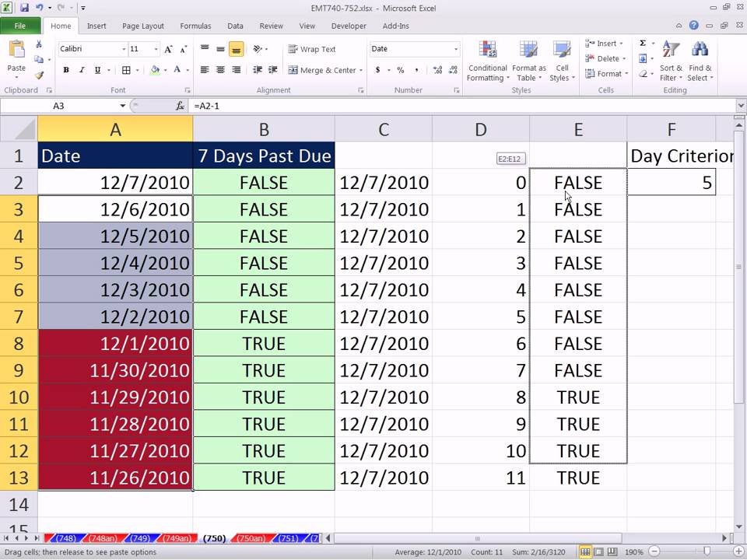Click the Increase Indent icon
The width and height of the screenshot is (747, 560).
[273, 70]
